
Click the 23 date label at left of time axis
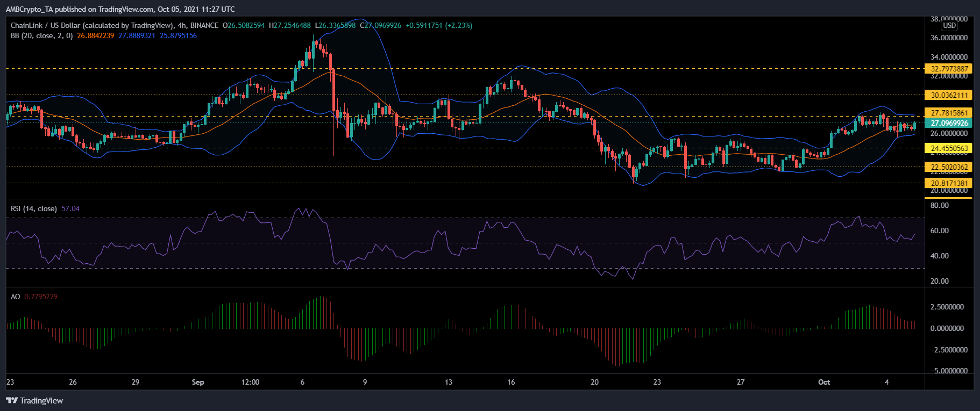[10, 382]
